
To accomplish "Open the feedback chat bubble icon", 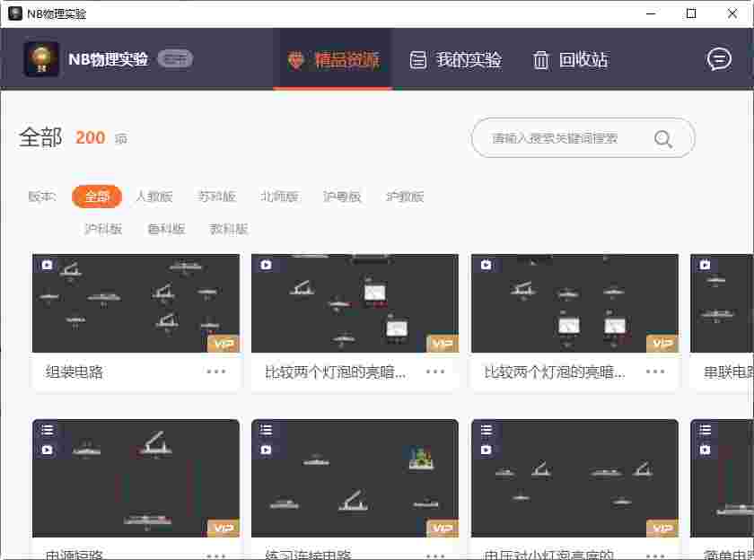I will (x=719, y=59).
